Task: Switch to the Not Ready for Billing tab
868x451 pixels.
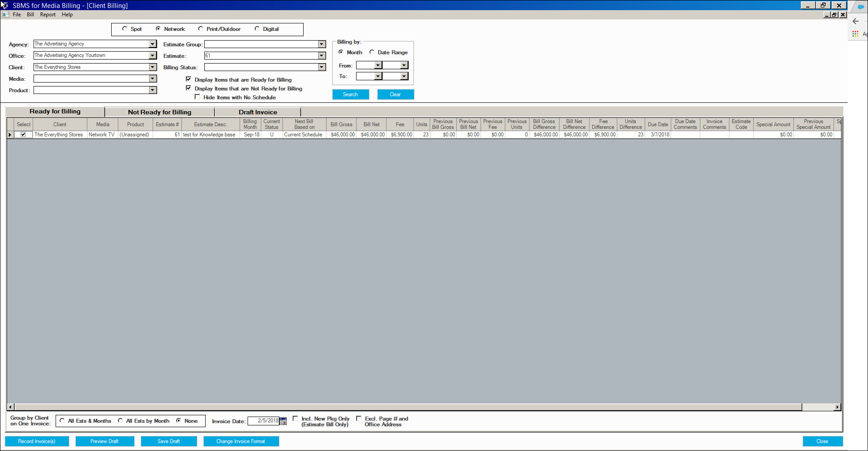Action: point(160,112)
